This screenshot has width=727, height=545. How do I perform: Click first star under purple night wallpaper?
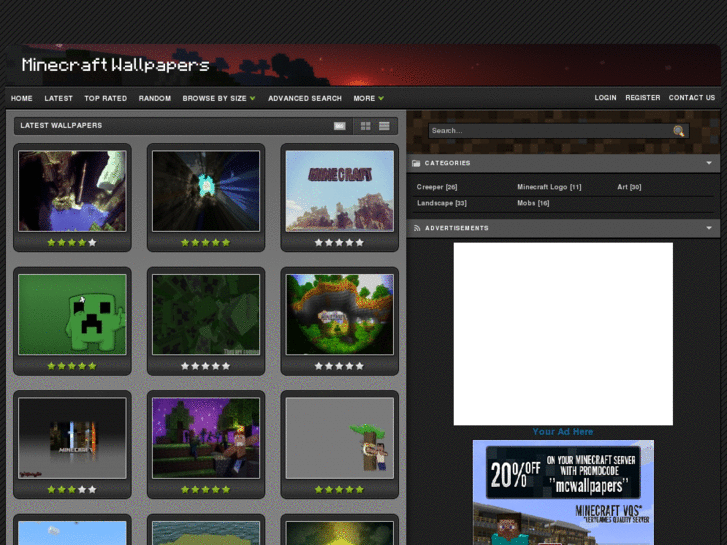185,490
